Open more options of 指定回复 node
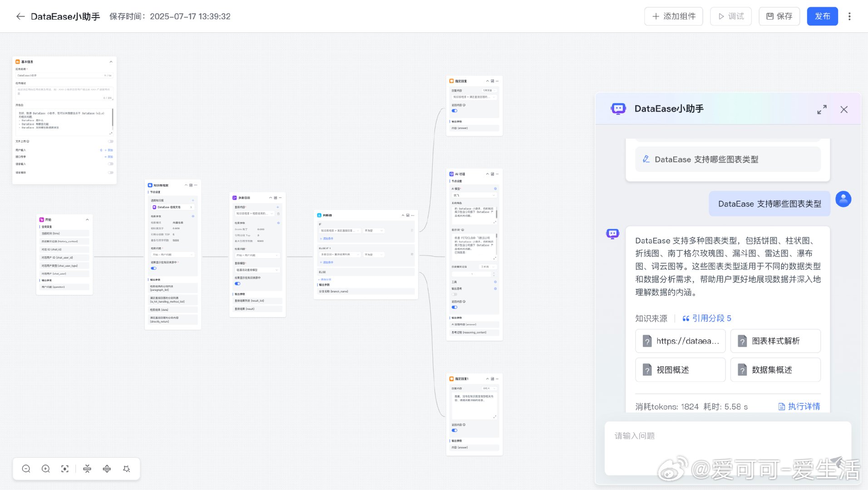The image size is (868, 490). [497, 81]
